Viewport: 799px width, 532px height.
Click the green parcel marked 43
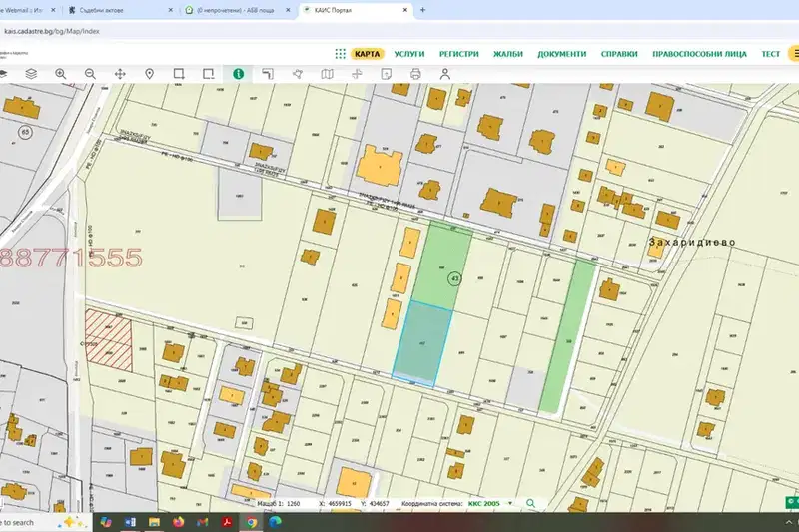pyautogui.click(x=442, y=266)
